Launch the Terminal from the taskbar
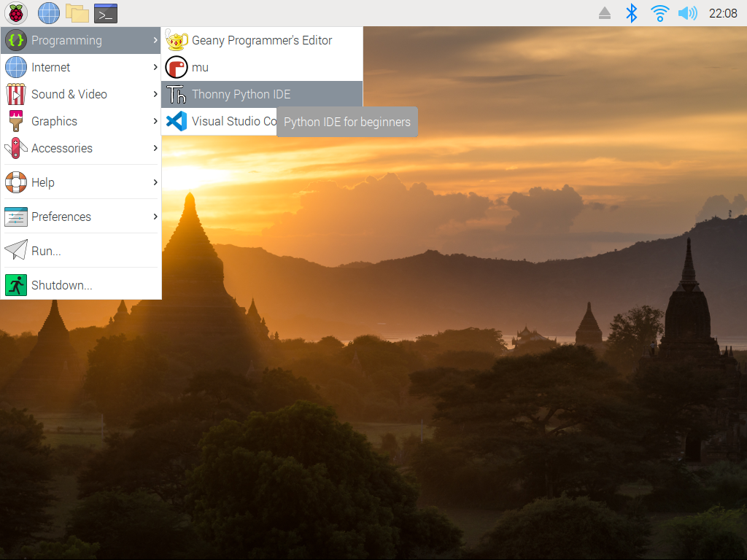Viewport: 747px width, 560px height. point(106,13)
